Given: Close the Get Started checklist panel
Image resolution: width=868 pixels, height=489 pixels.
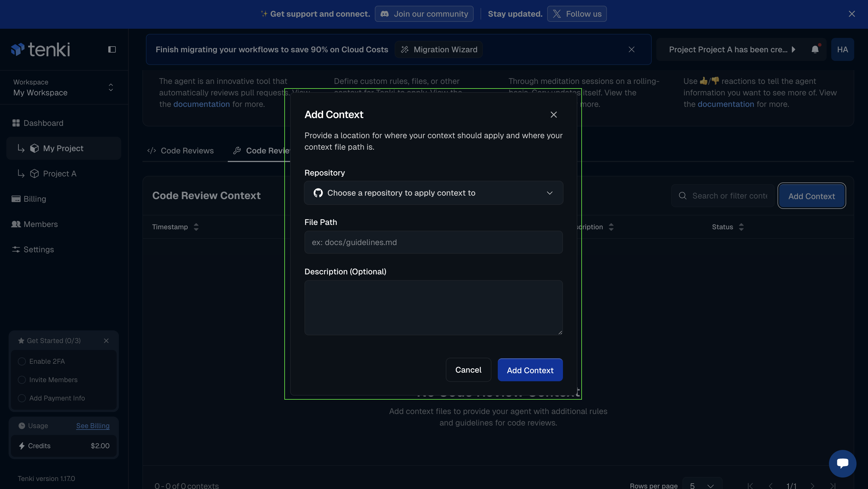Looking at the screenshot, I should coord(106,341).
